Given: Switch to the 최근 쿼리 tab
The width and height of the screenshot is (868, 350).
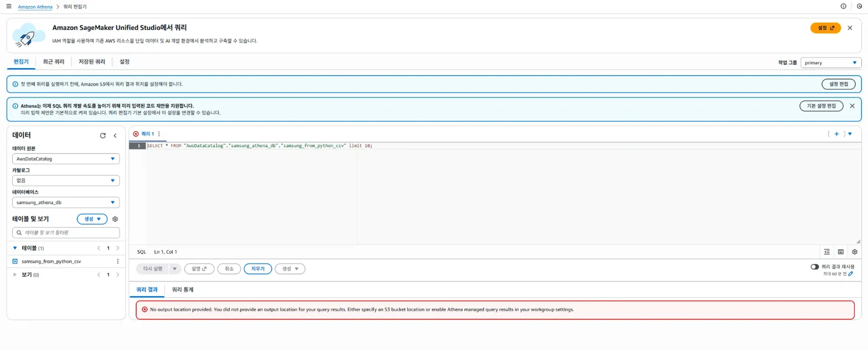Looking at the screenshot, I should click(x=54, y=62).
